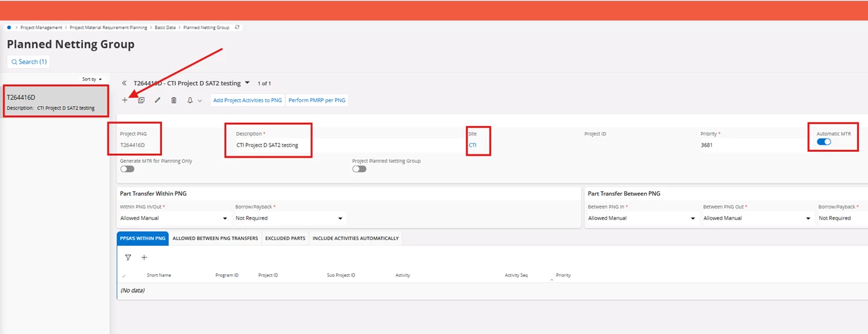Click select-all checkmark in table header
This screenshot has height=334, width=868.
coord(124,275)
